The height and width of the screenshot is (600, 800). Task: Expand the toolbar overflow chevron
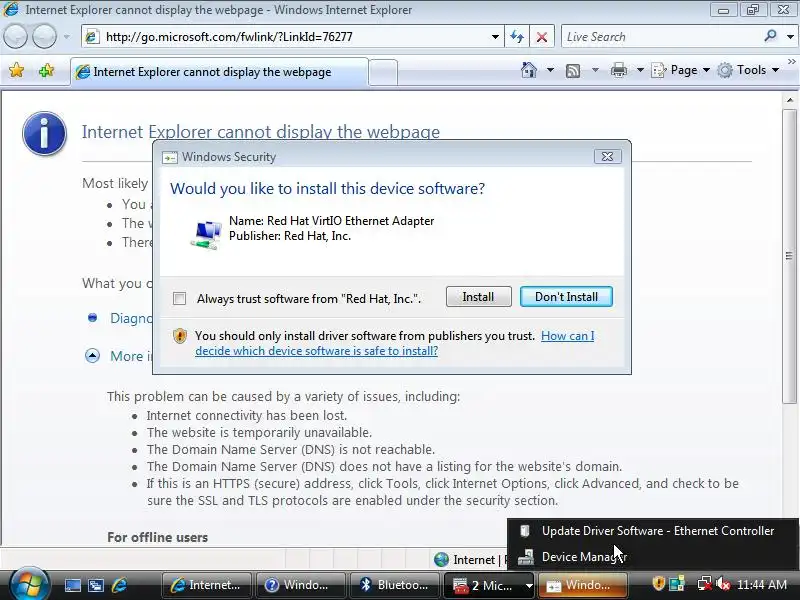click(x=791, y=62)
